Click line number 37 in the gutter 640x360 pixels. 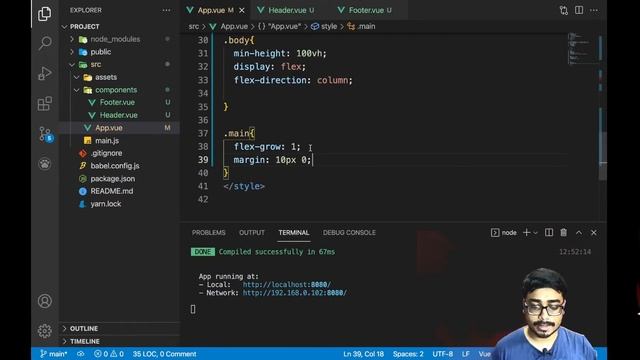[x=203, y=133]
